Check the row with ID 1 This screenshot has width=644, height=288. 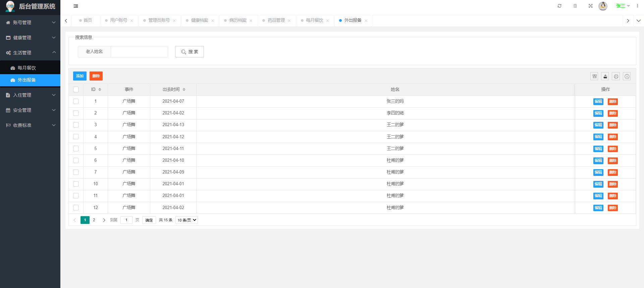tap(76, 101)
